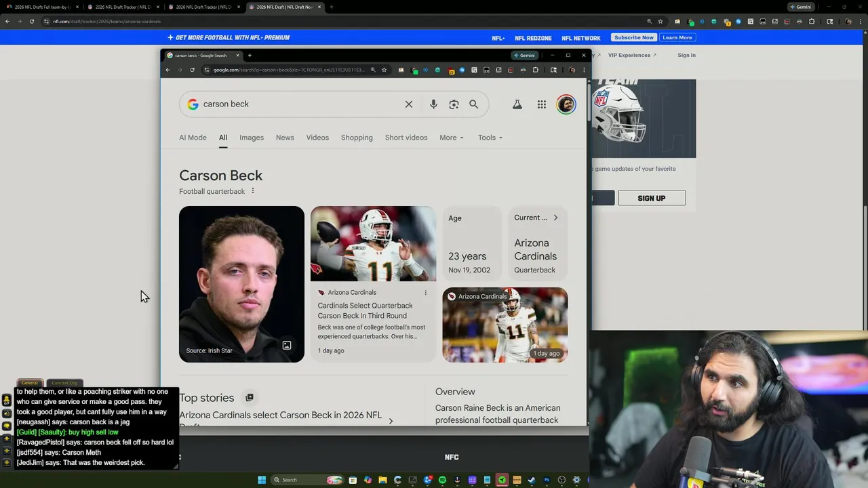The width and height of the screenshot is (868, 488).
Task: Select the Videos search tab
Action: (317, 138)
